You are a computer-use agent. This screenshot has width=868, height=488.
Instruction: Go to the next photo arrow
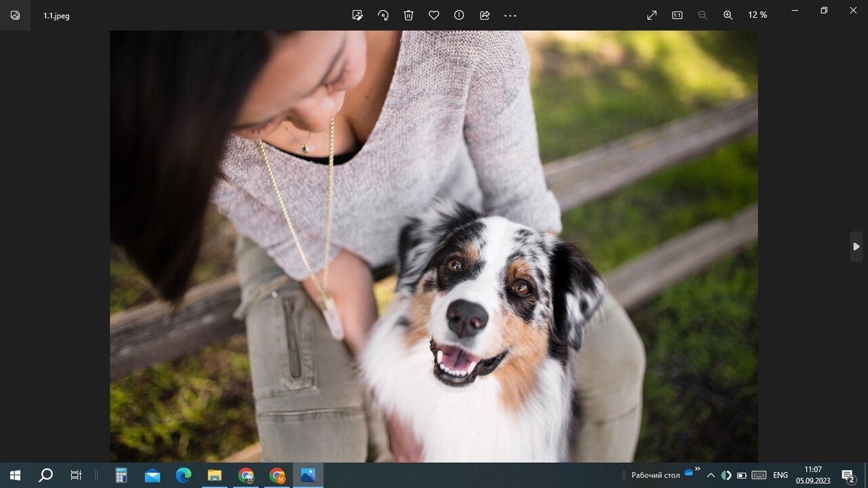[856, 247]
